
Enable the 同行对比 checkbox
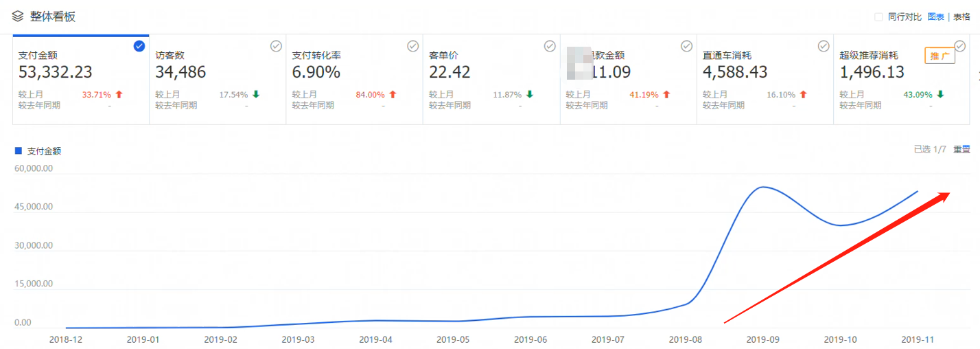point(878,17)
